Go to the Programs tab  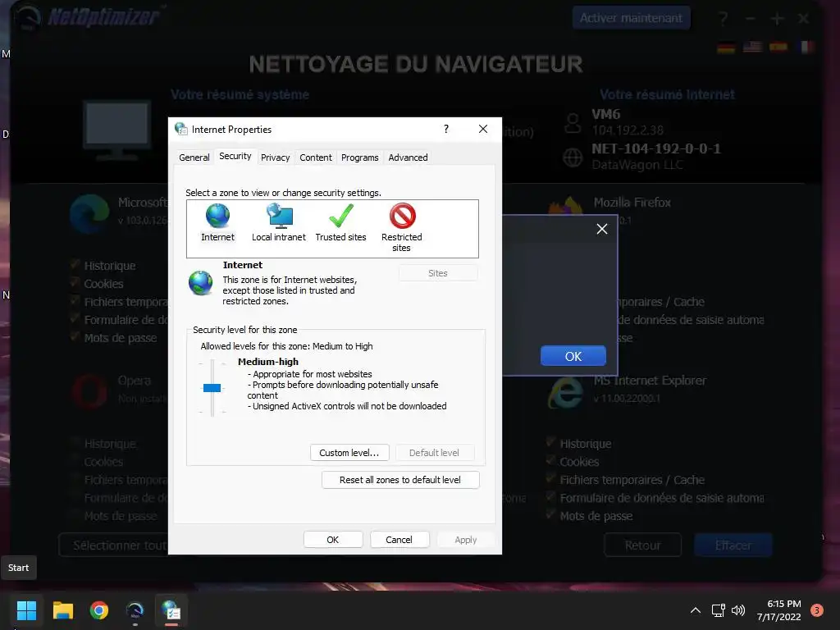pyautogui.click(x=359, y=157)
